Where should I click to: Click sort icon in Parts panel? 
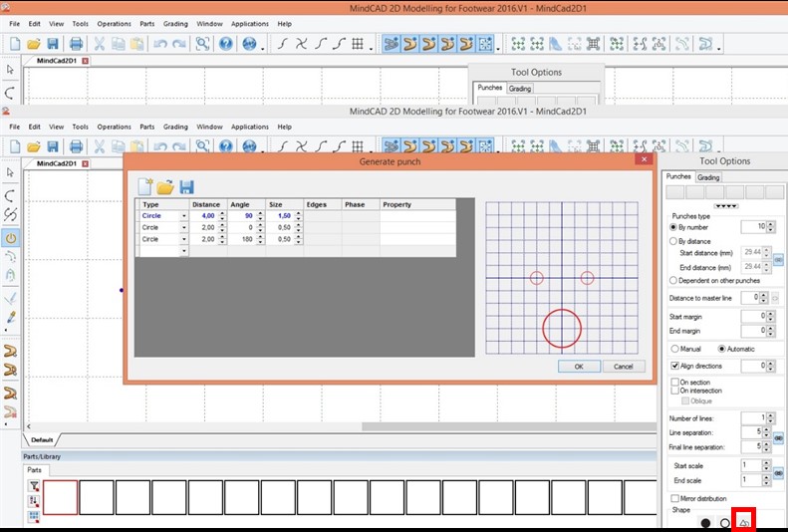pyautogui.click(x=34, y=501)
